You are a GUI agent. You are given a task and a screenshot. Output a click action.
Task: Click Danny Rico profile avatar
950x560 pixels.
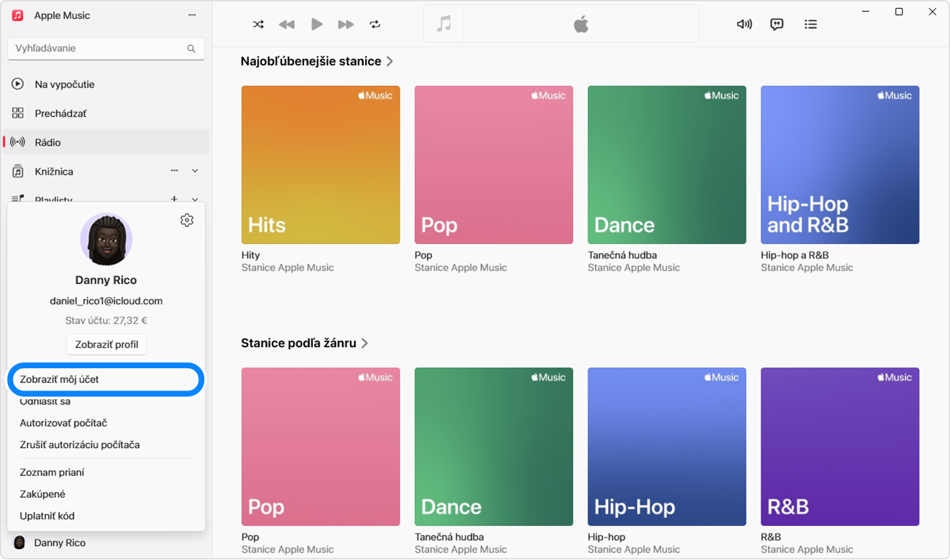tap(106, 240)
